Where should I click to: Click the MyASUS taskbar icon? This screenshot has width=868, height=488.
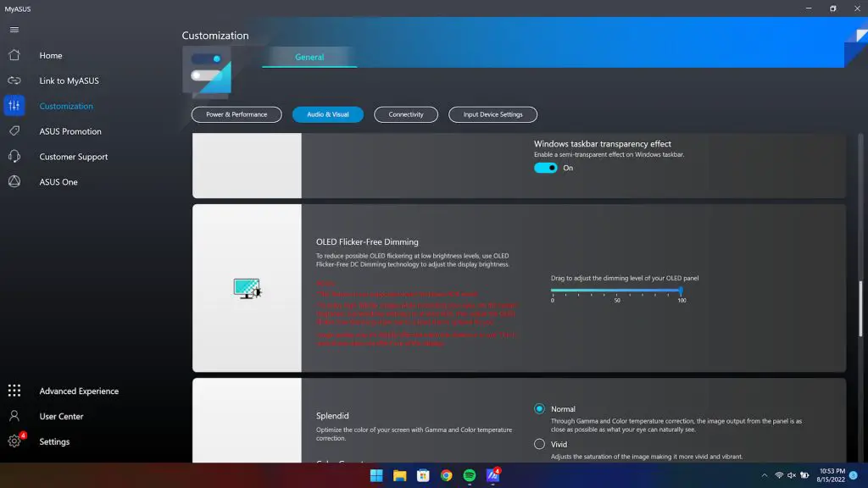tap(492, 475)
